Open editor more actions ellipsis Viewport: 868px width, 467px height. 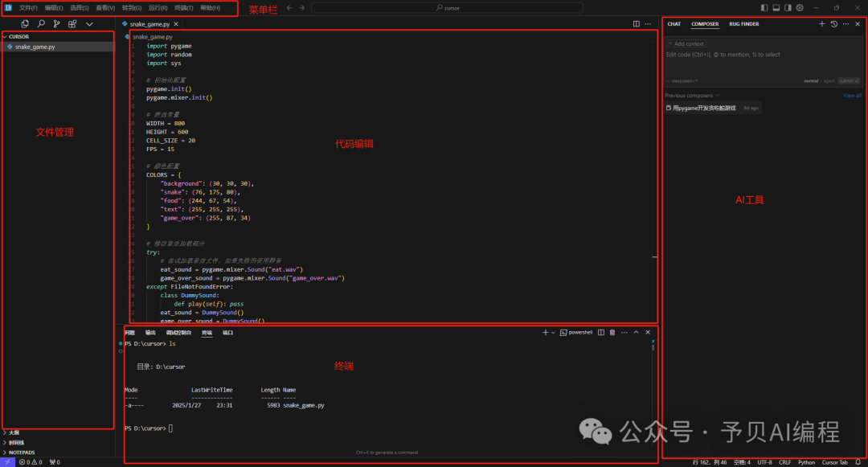[x=648, y=24]
